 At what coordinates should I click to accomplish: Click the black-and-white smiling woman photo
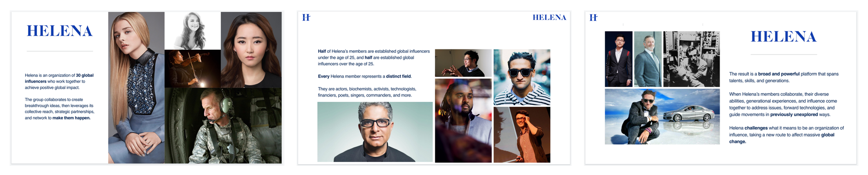(x=193, y=31)
